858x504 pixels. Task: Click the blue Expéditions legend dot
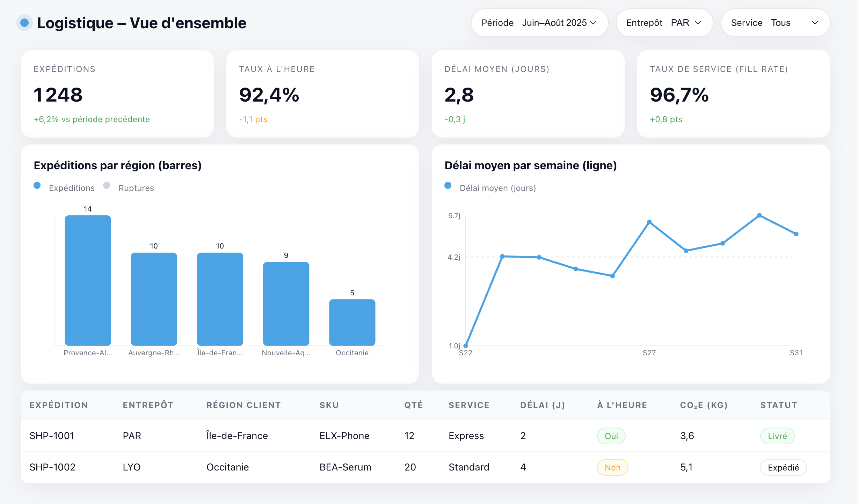[37, 186]
